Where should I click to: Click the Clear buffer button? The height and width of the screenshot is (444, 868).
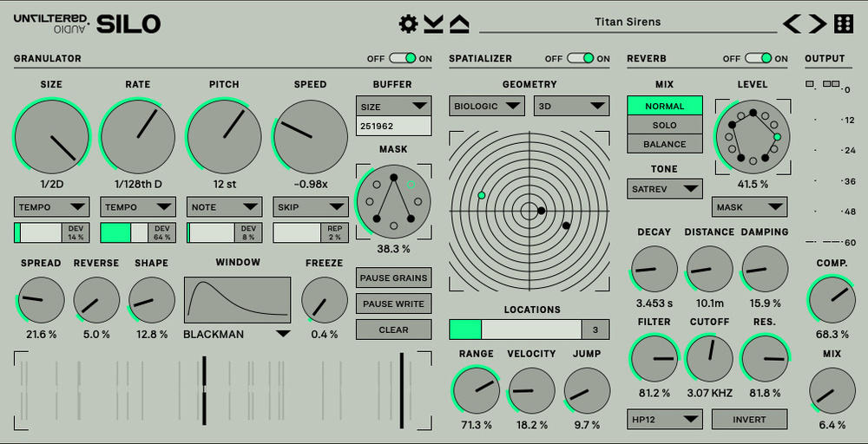[x=393, y=330]
